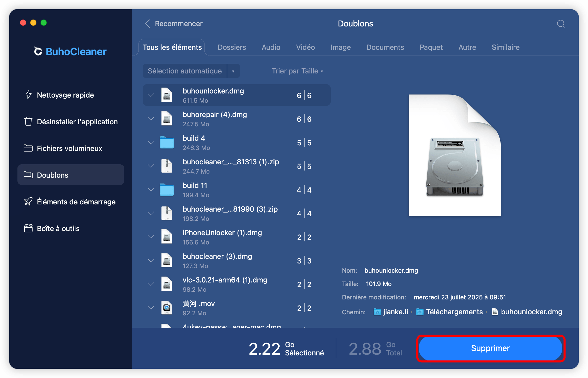The height and width of the screenshot is (378, 588).
Task: Open the Sélection automatique dropdown arrow
Action: click(x=233, y=71)
